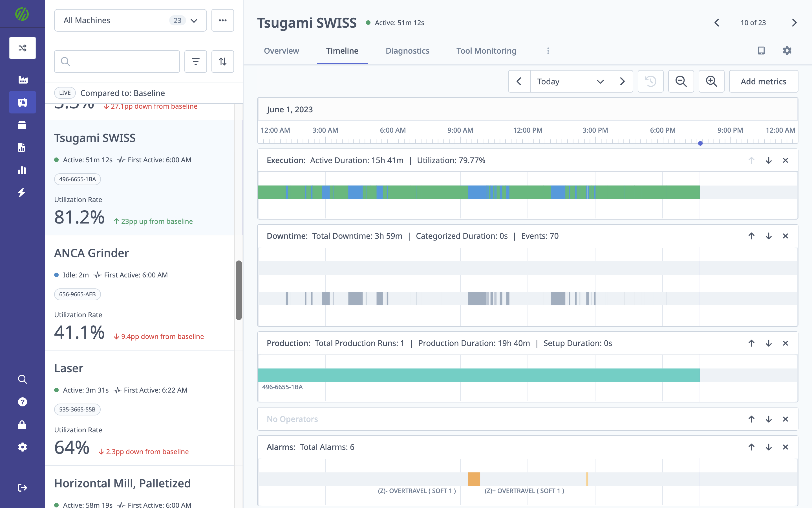
Task: Remove the Production metric
Action: click(785, 343)
